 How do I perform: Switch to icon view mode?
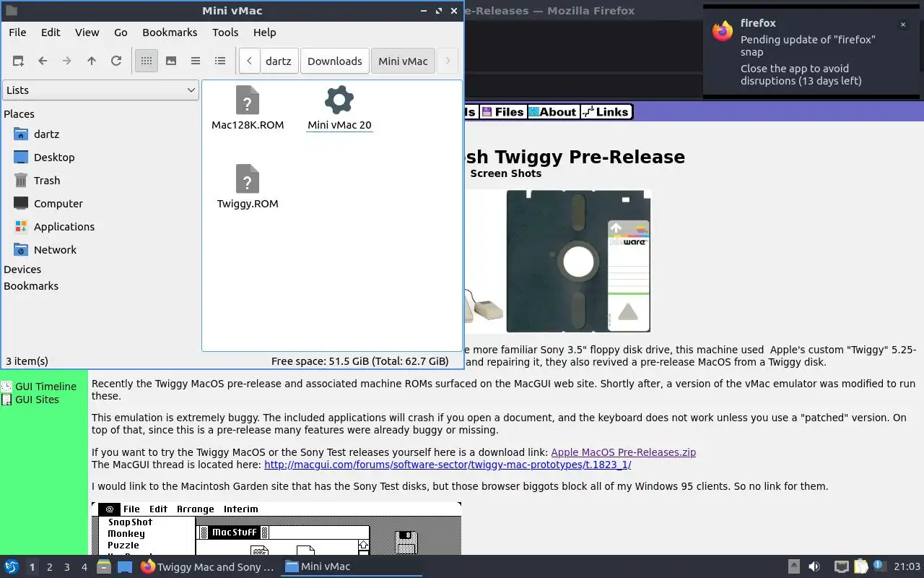click(x=147, y=61)
